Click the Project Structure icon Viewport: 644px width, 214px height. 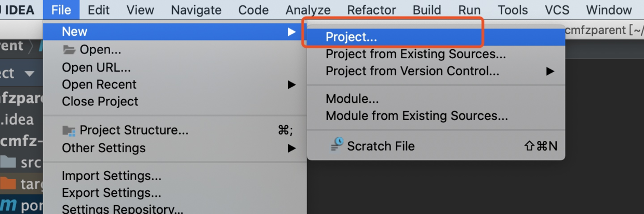(69, 130)
